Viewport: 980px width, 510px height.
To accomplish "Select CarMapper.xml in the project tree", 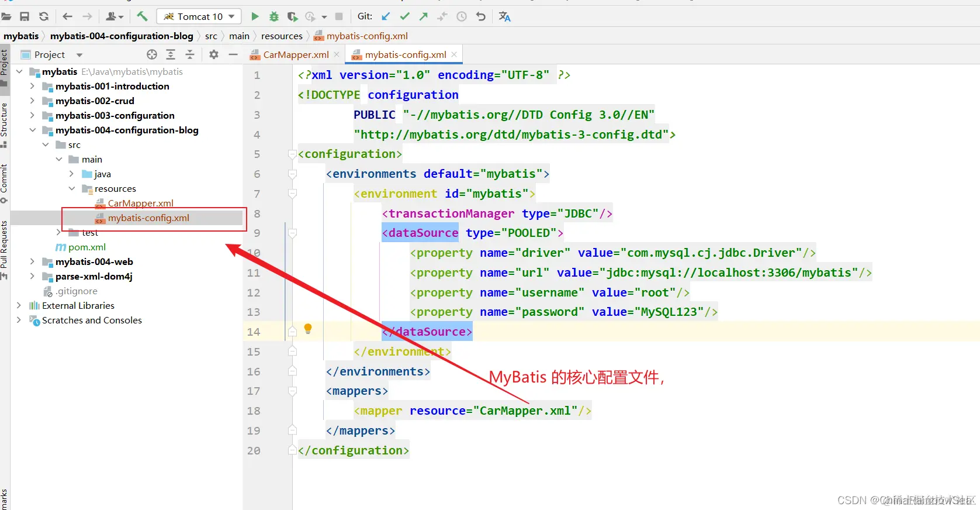I will point(140,203).
